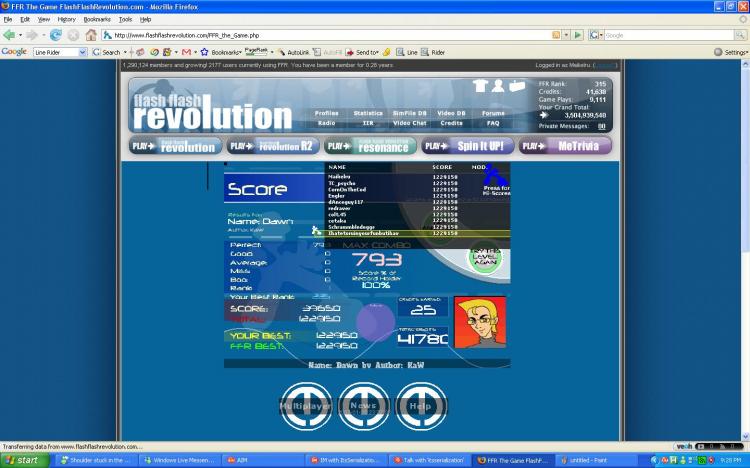Find the word 'Line' toolbar button
The height and width of the screenshot is (468, 750).
407,52
